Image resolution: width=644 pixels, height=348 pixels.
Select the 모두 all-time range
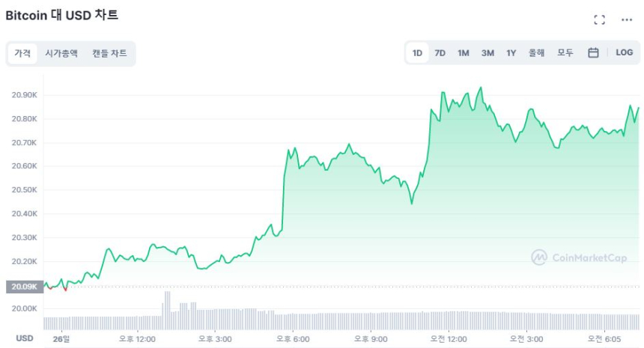pyautogui.click(x=565, y=53)
